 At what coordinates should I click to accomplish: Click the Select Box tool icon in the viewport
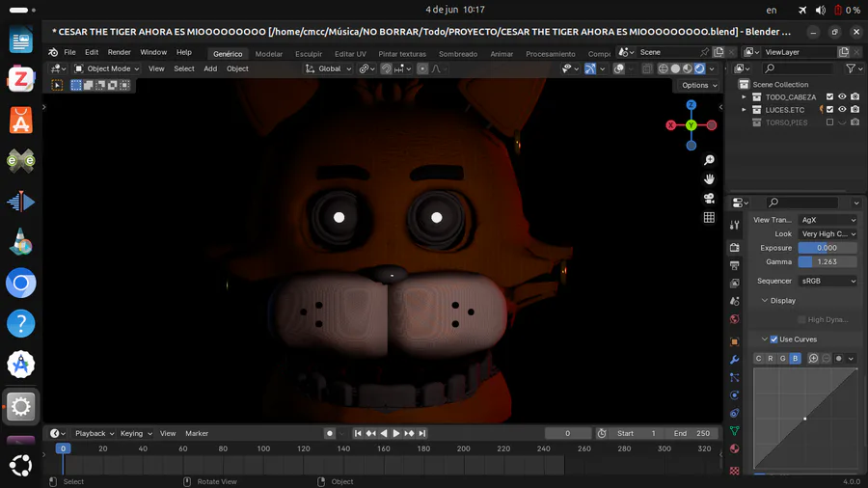57,85
